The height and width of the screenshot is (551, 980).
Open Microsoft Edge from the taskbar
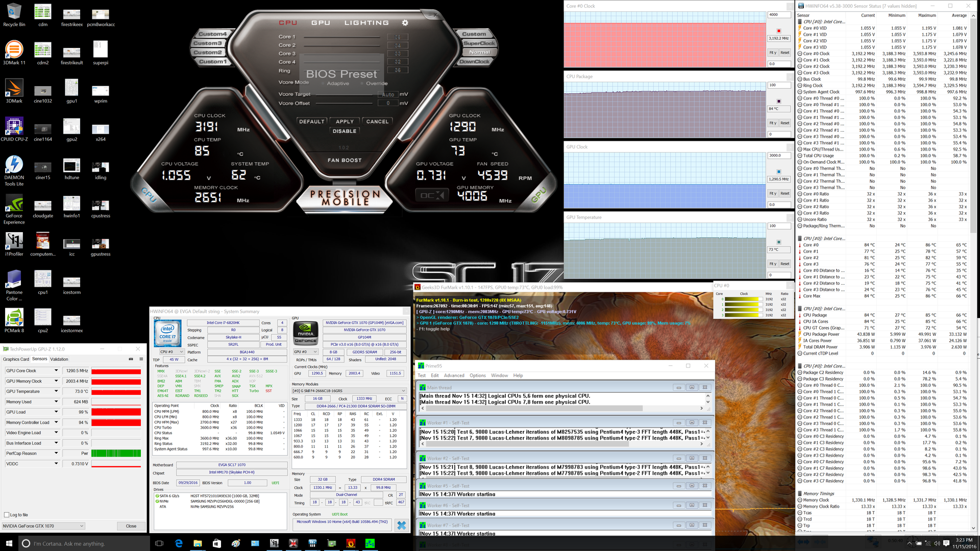(x=179, y=543)
